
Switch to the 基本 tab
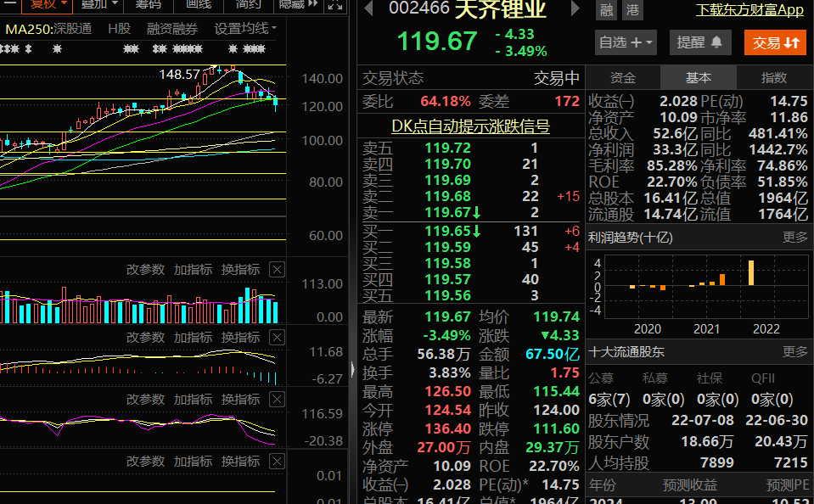pos(699,78)
